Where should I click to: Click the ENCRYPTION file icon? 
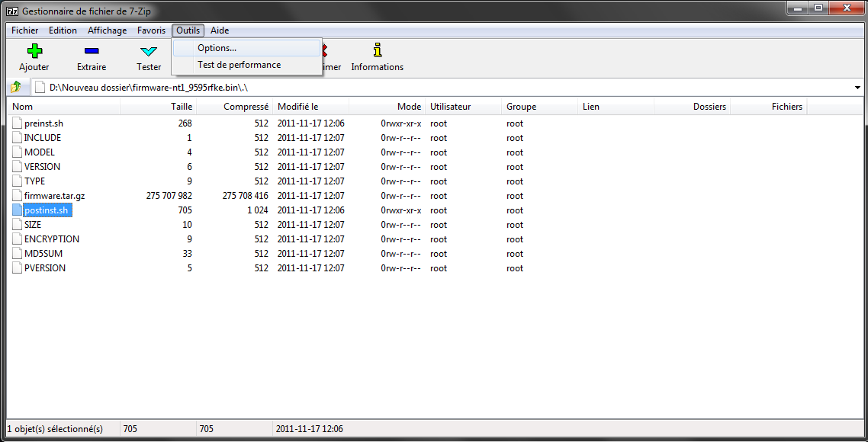(x=17, y=239)
